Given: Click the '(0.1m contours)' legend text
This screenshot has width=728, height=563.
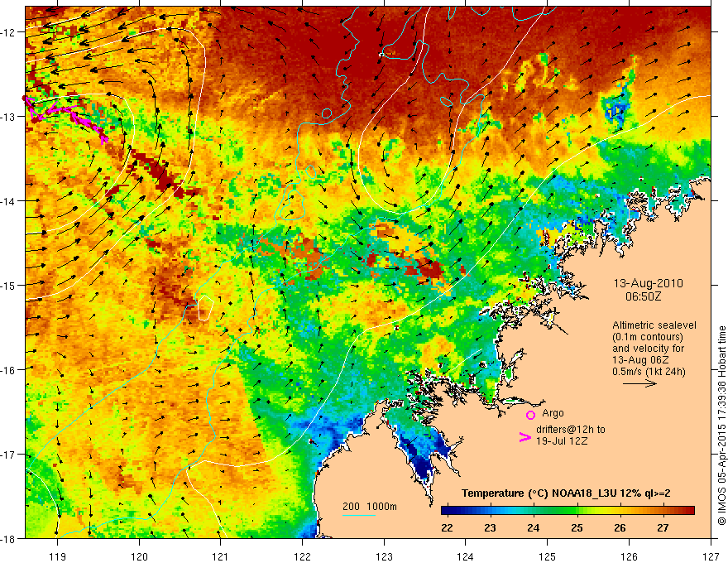Looking at the screenshot, I should 648,337.
